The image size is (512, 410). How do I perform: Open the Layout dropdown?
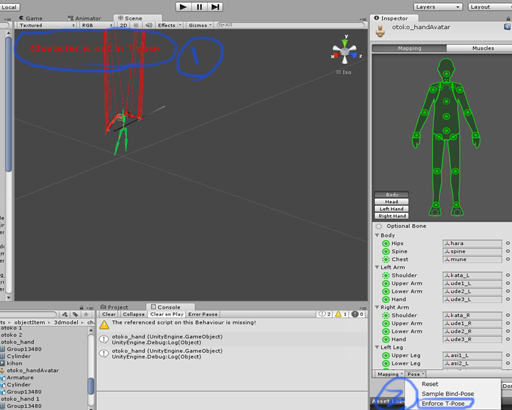[490, 7]
